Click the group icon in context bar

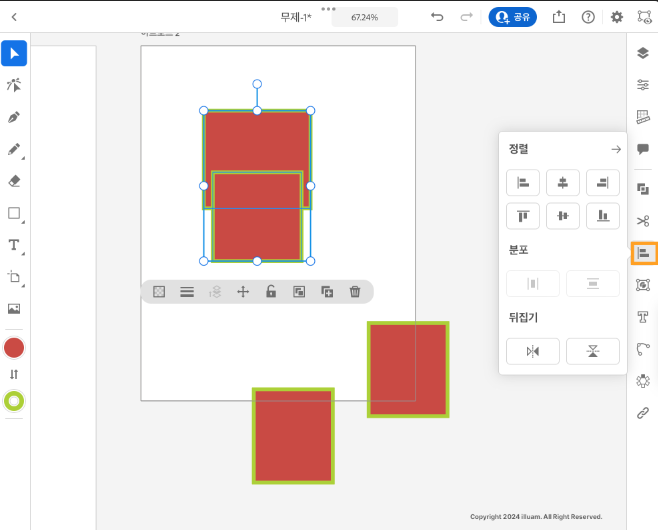[299, 292]
